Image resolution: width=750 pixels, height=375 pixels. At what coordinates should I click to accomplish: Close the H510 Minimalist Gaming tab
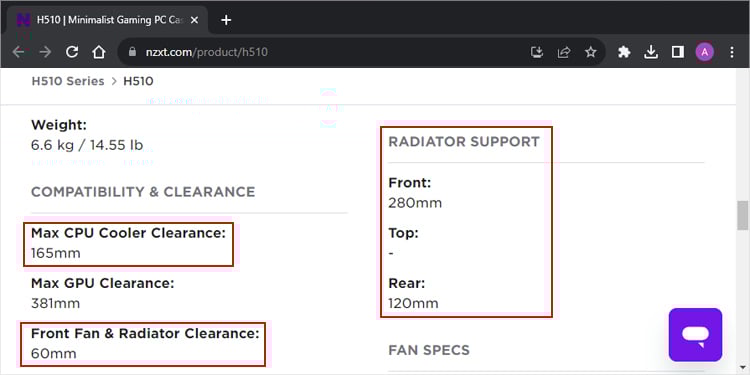[194, 20]
